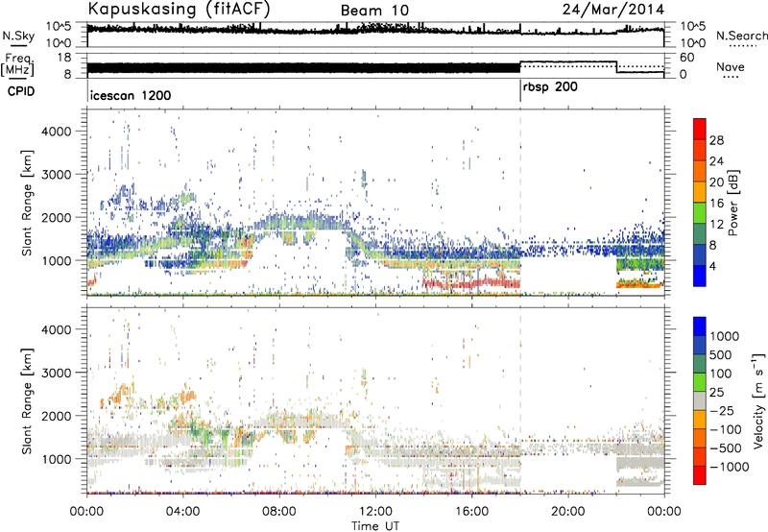Click the "Beam 10" label
Screen dimensions: 768x532
[x=374, y=11]
